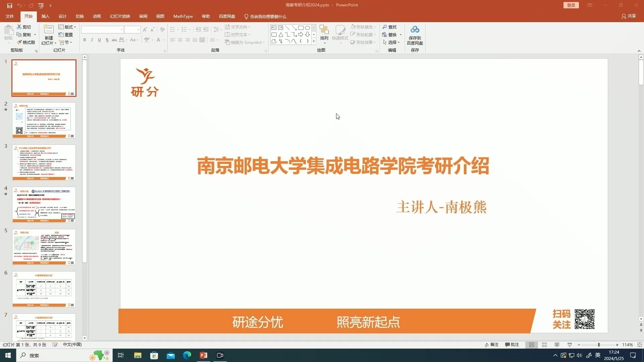
Task: Open the font name combo box dropdown
Action: click(x=121, y=29)
